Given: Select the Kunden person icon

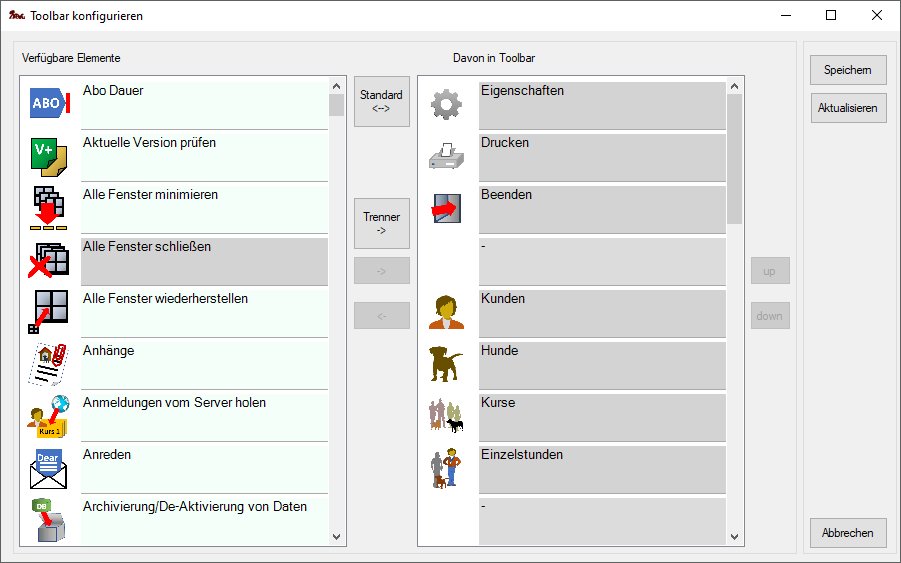Looking at the screenshot, I should 446,312.
